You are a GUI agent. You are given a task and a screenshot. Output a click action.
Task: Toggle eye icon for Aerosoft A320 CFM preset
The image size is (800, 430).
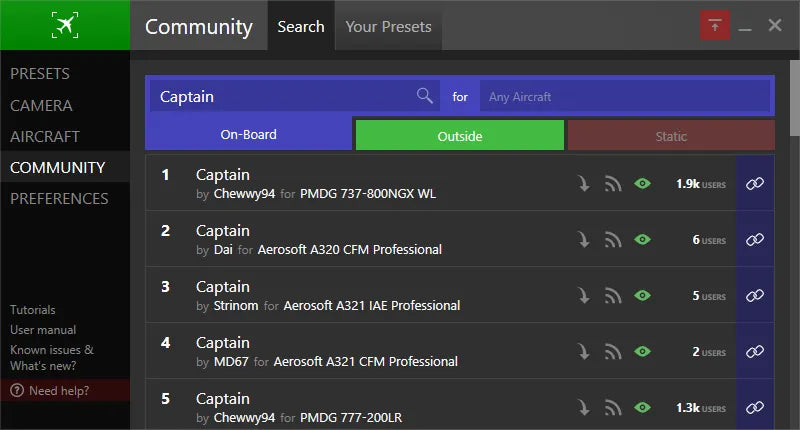coord(643,239)
